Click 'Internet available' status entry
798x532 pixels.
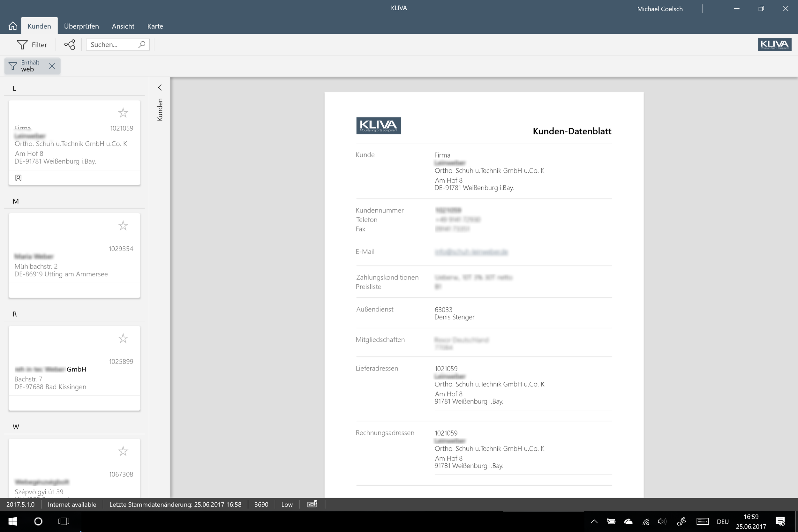coord(72,505)
